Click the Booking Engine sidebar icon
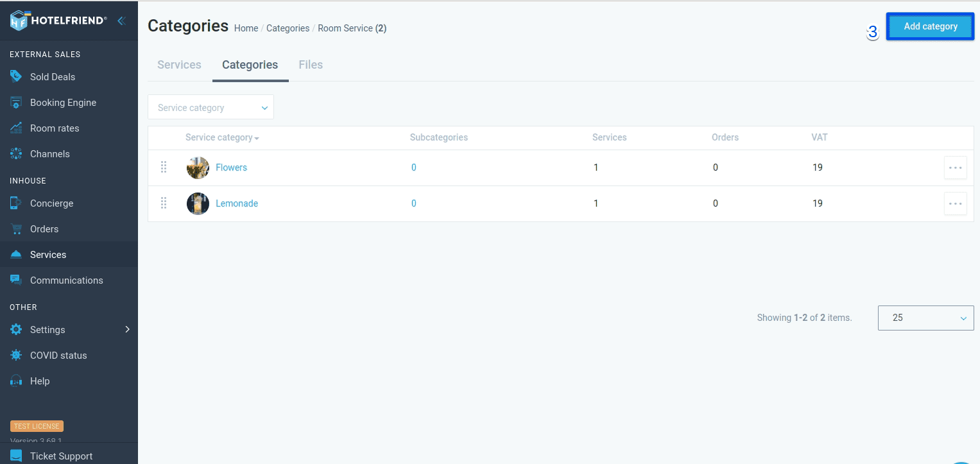 (16, 103)
